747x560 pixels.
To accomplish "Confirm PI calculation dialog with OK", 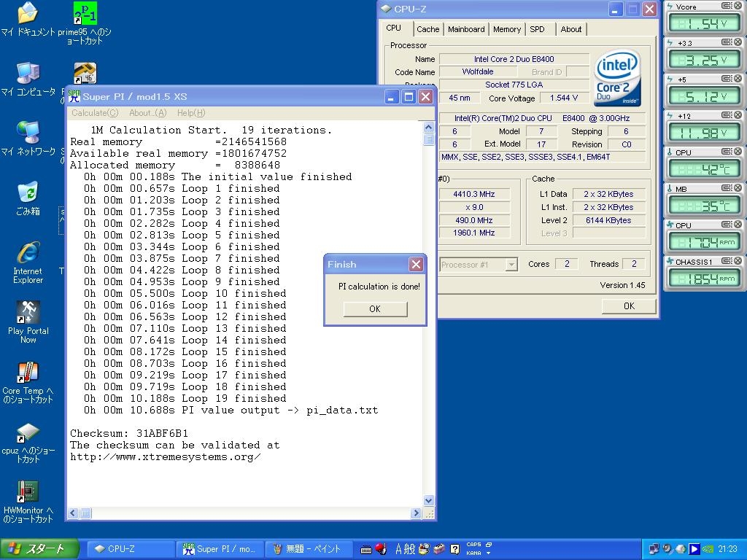I will click(x=374, y=308).
